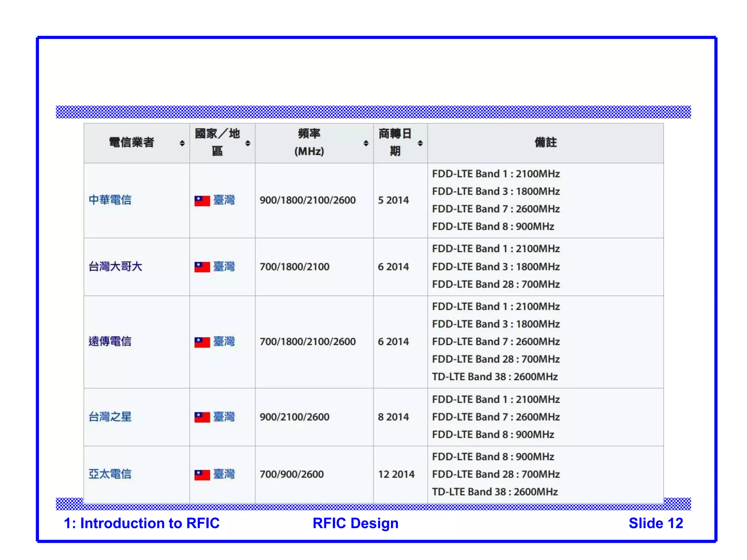Click Band 8 : 900MHz in 中華電信 row
Viewport: 747px width, 560px height.
coord(493,226)
